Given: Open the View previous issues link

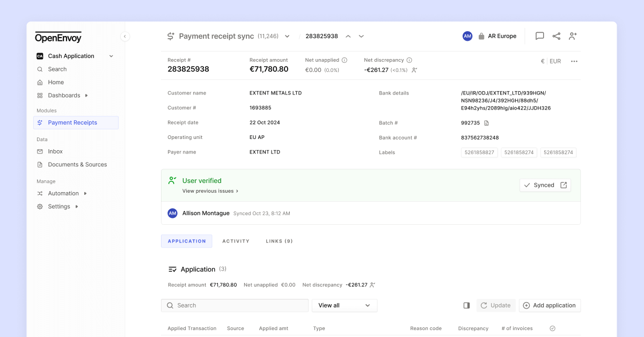Looking at the screenshot, I should 209,191.
